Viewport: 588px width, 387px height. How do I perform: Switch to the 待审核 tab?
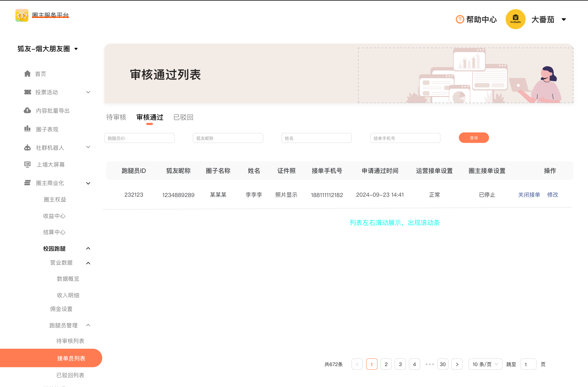pyautogui.click(x=116, y=117)
